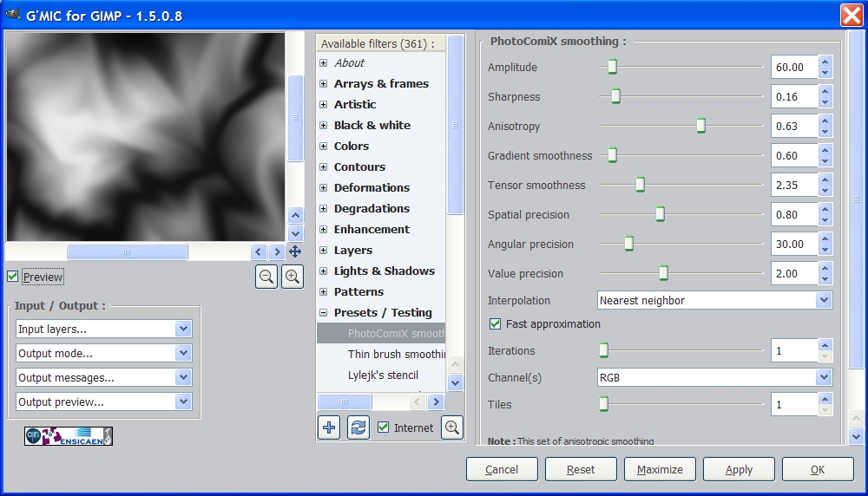868x496 pixels.
Task: Click the Value precision slider handle
Action: click(x=663, y=273)
